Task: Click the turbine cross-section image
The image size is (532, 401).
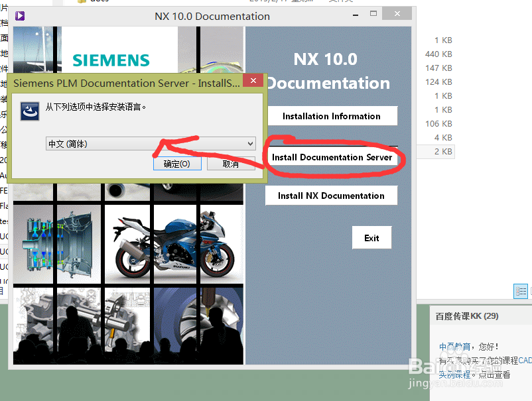Action: tap(57, 245)
